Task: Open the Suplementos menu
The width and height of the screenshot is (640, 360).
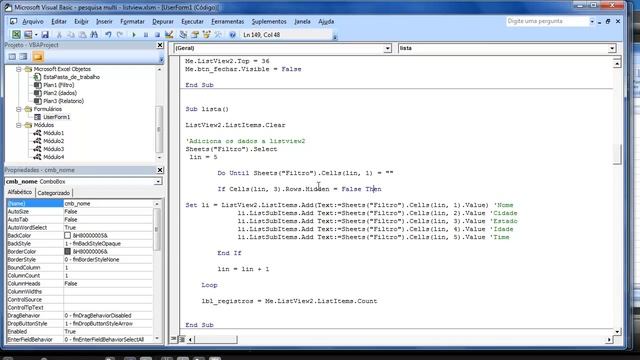Action: click(x=269, y=22)
